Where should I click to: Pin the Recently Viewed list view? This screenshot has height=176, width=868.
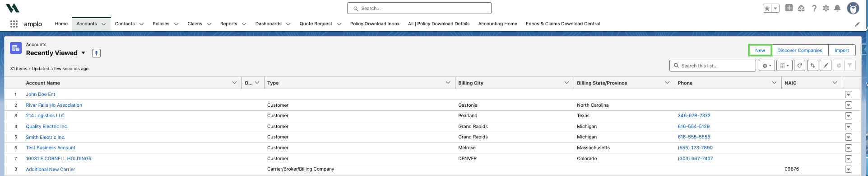96,53
